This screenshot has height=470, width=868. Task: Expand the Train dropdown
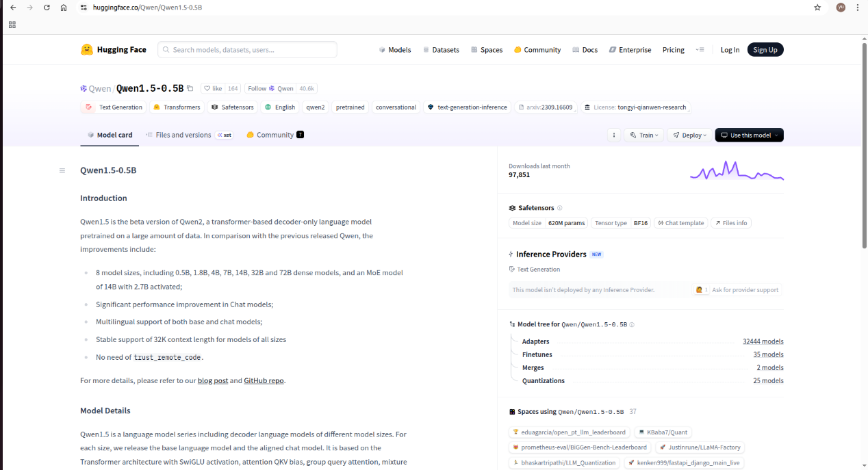(645, 135)
